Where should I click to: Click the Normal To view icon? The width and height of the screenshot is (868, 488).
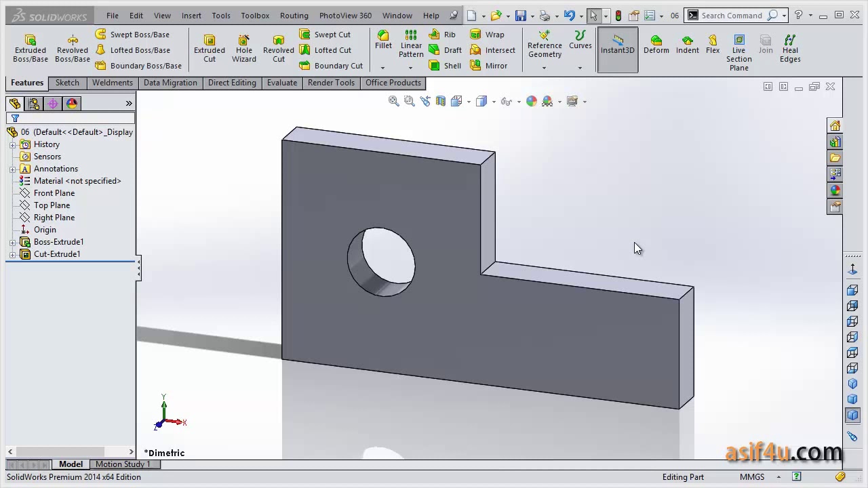pos(853,270)
